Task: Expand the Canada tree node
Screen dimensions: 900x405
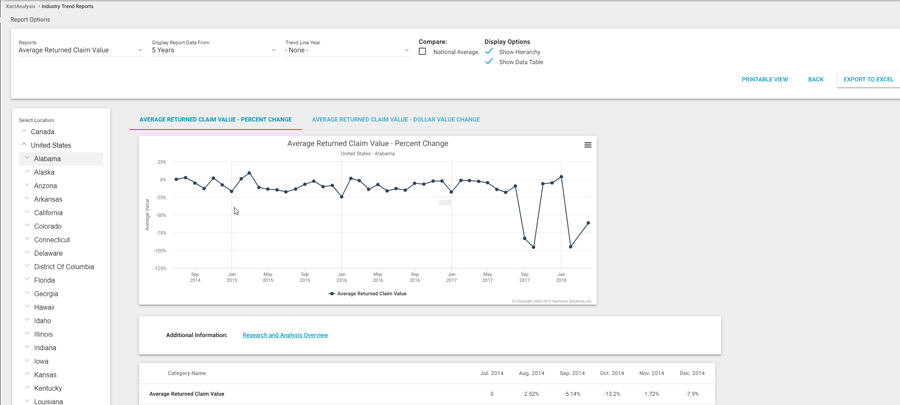Action: click(x=24, y=131)
